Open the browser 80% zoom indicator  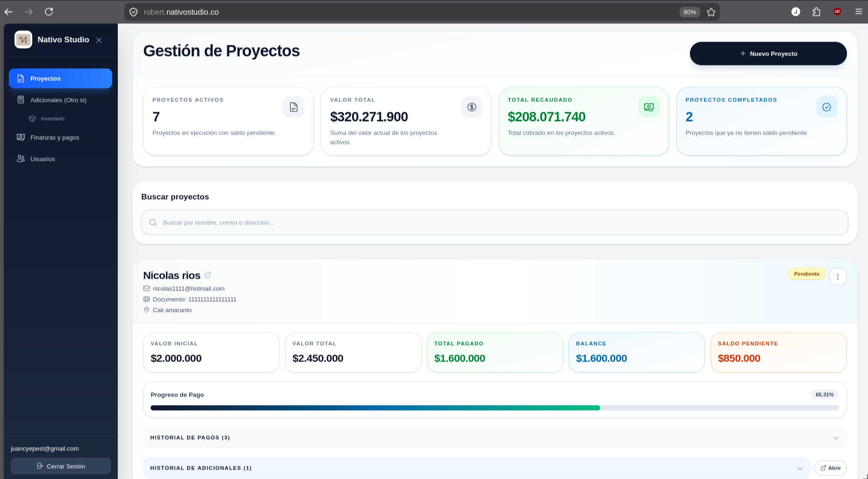(x=689, y=12)
